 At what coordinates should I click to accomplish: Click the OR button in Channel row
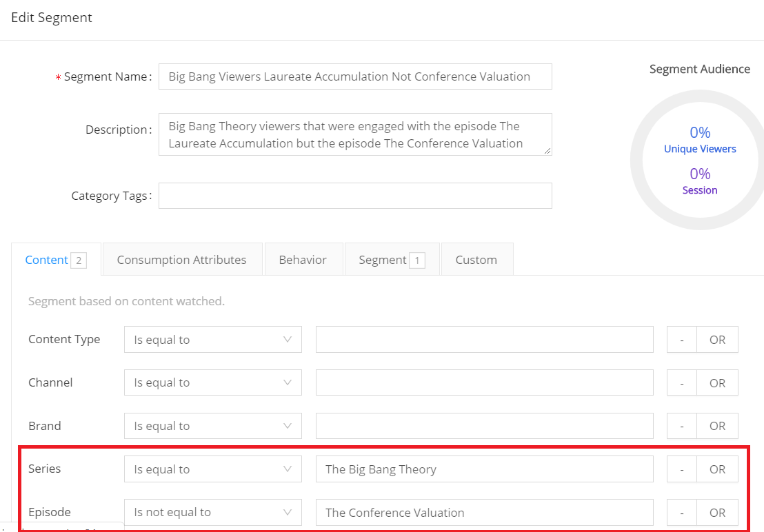click(717, 382)
